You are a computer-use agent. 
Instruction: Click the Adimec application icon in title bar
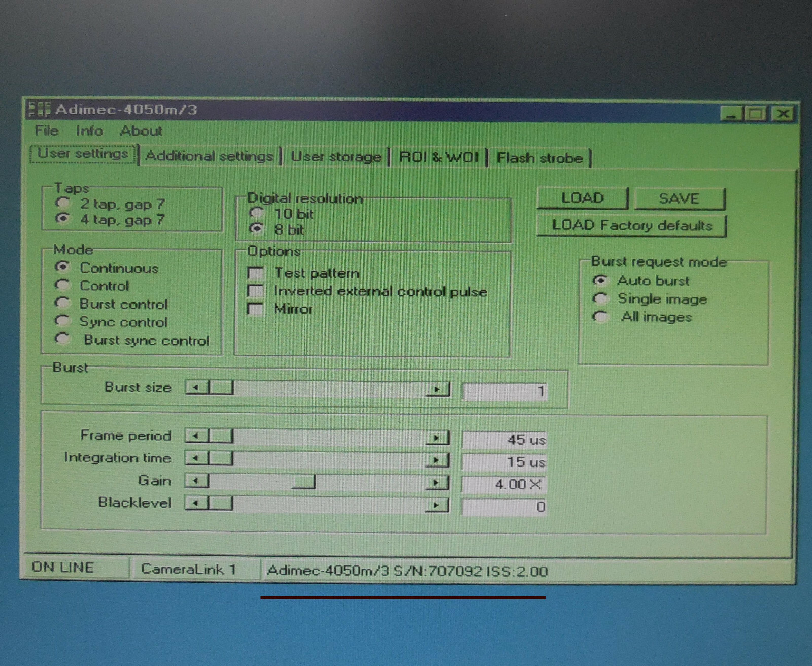[39, 109]
